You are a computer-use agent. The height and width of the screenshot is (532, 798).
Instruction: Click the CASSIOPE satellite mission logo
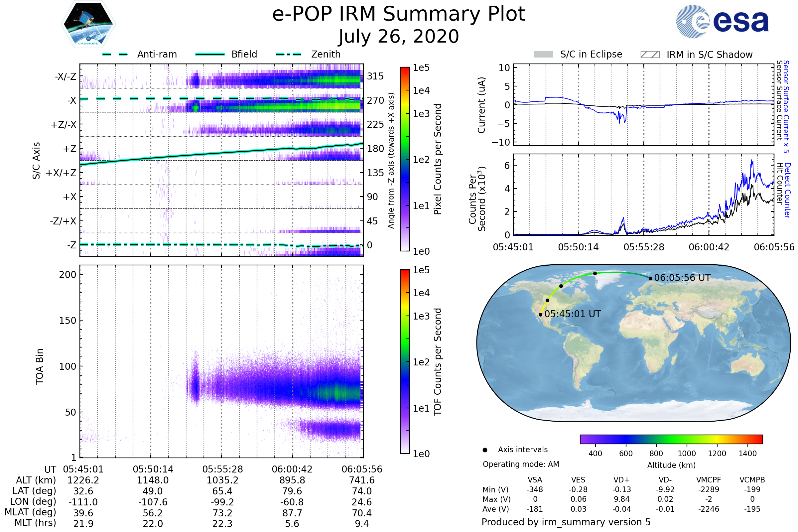pos(88,24)
